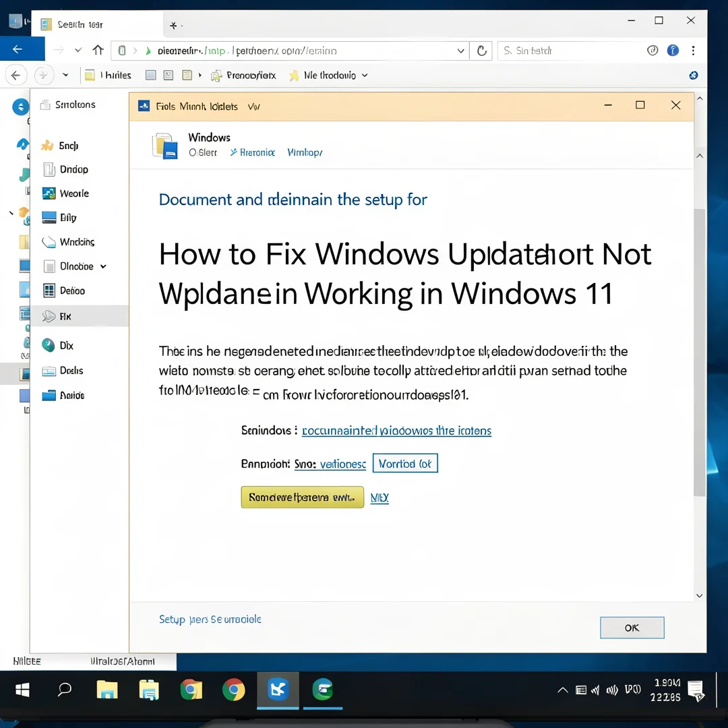
Task: Close the 'Fiols Minnk' dialog window
Action: coord(675,105)
